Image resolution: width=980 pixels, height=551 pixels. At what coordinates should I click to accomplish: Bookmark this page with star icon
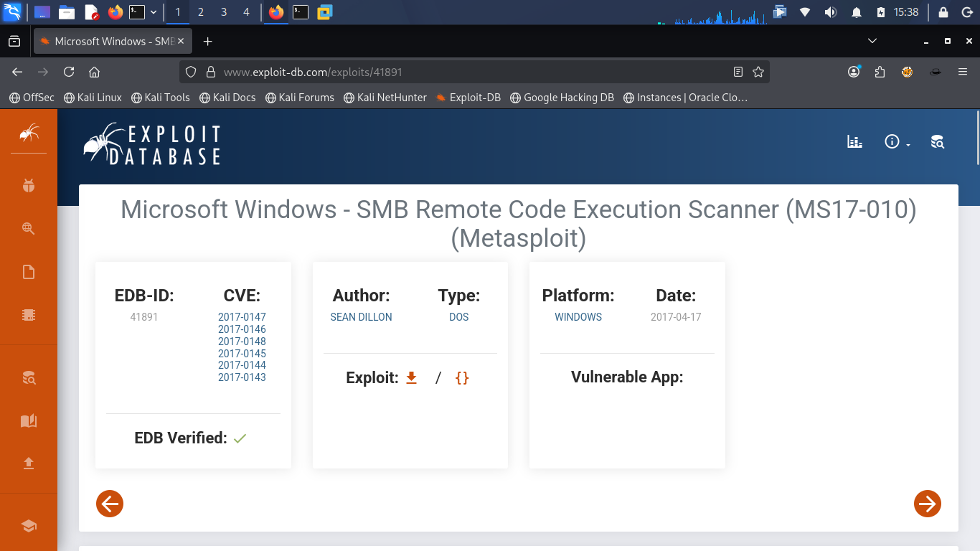758,72
